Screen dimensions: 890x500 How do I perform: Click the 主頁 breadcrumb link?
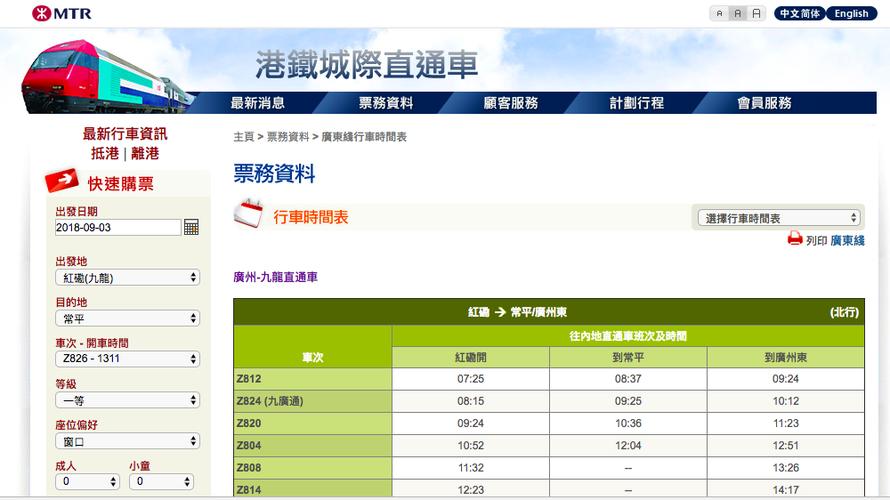244,137
